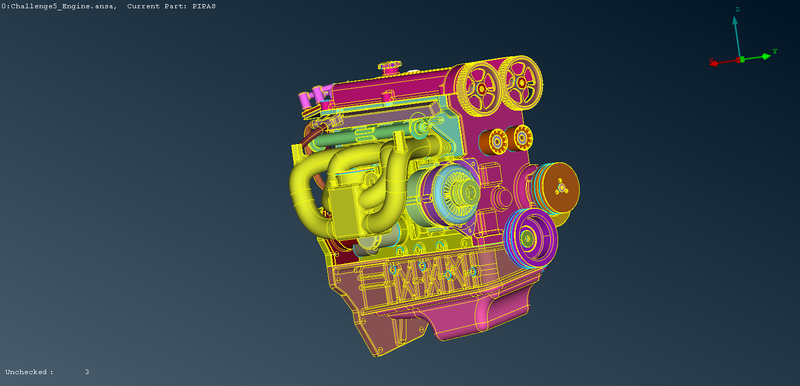Click the teal Z axis arrow
800x386 pixels.
737,37
